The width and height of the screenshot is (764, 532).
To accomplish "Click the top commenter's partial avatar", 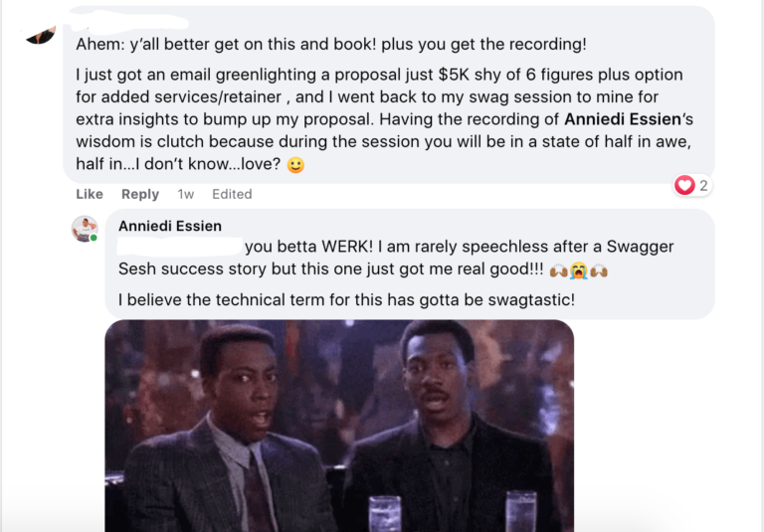I will [x=41, y=35].
